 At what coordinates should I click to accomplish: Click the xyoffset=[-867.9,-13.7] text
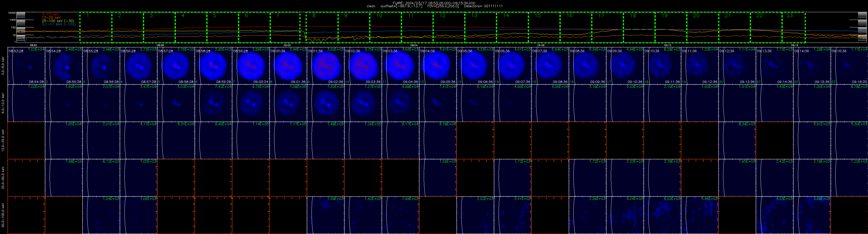[401, 6]
